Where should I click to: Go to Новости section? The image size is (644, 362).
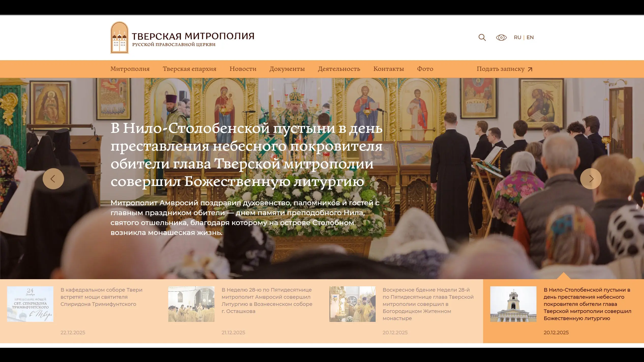[x=243, y=69]
